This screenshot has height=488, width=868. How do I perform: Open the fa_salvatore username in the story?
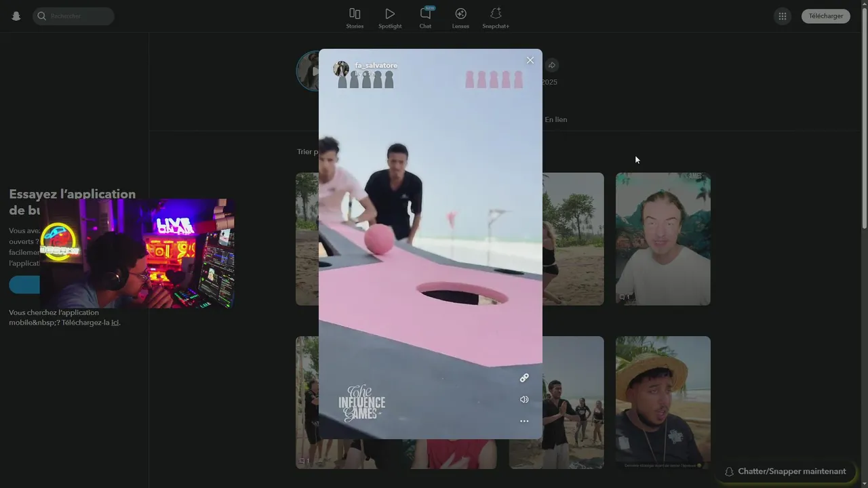pos(376,66)
